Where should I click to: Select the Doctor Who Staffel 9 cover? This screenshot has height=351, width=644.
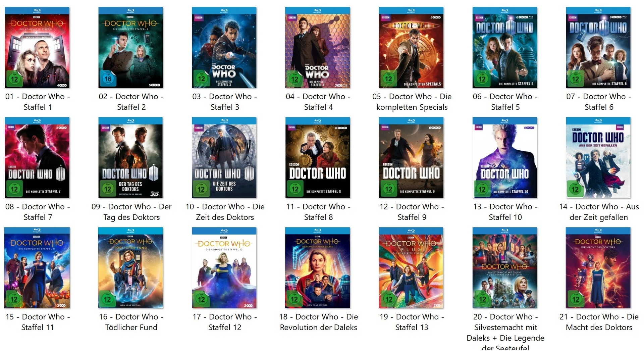(411, 158)
